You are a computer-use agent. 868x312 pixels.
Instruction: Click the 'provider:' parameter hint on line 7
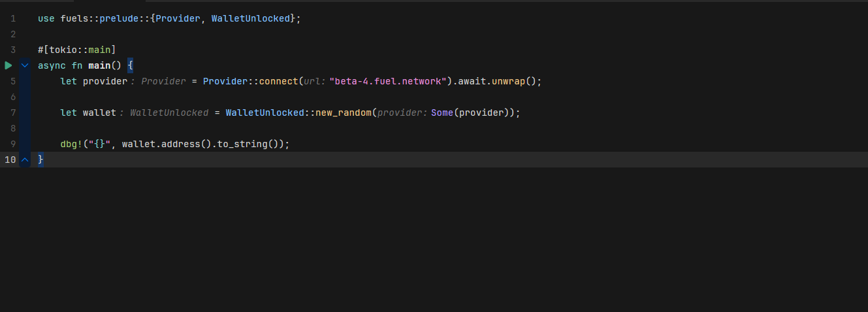point(402,113)
